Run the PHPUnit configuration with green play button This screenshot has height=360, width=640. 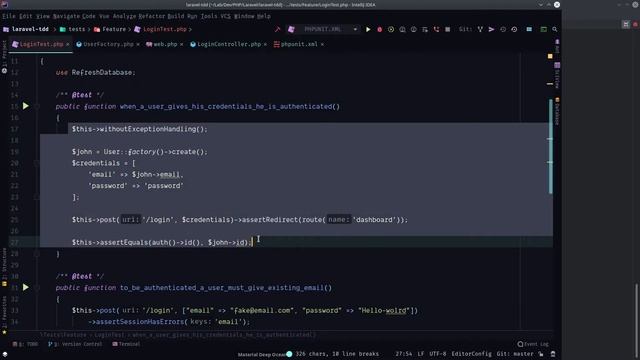pyautogui.click(x=368, y=29)
